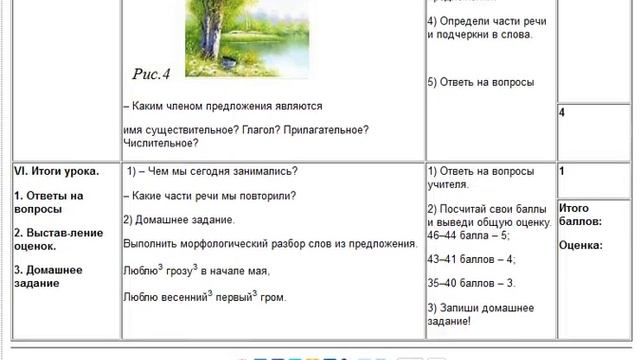The width and height of the screenshot is (640, 360).
Task: Click the word 'Числительное?'
Action: (161, 143)
